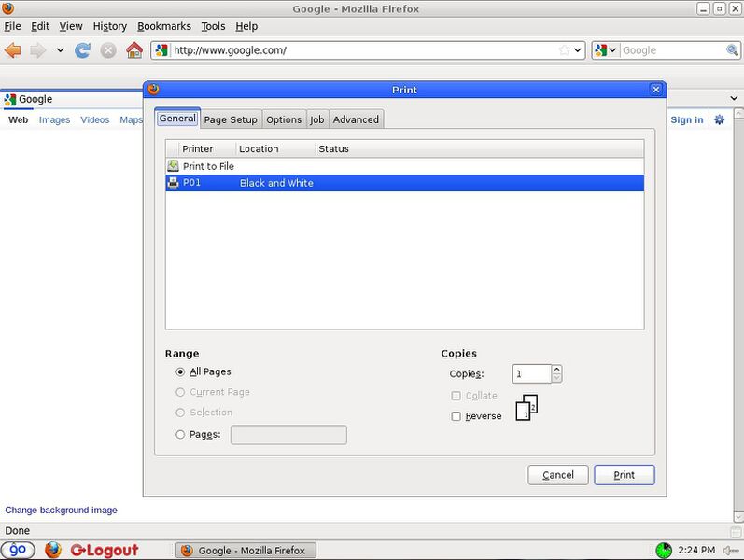Click the Print button
Screen dimensions: 744x560
pyautogui.click(x=624, y=475)
